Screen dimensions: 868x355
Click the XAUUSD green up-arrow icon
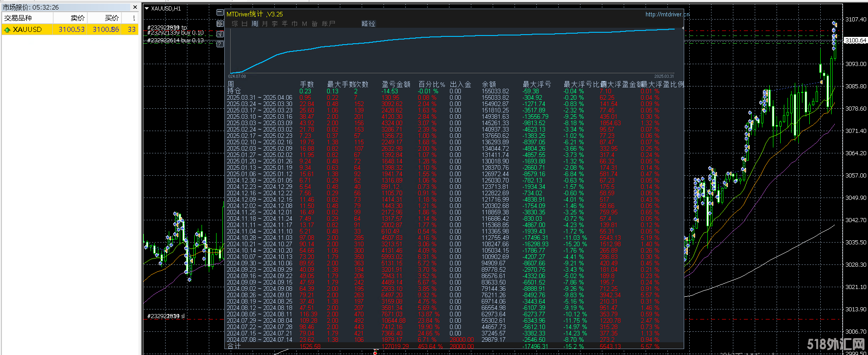[x=7, y=30]
